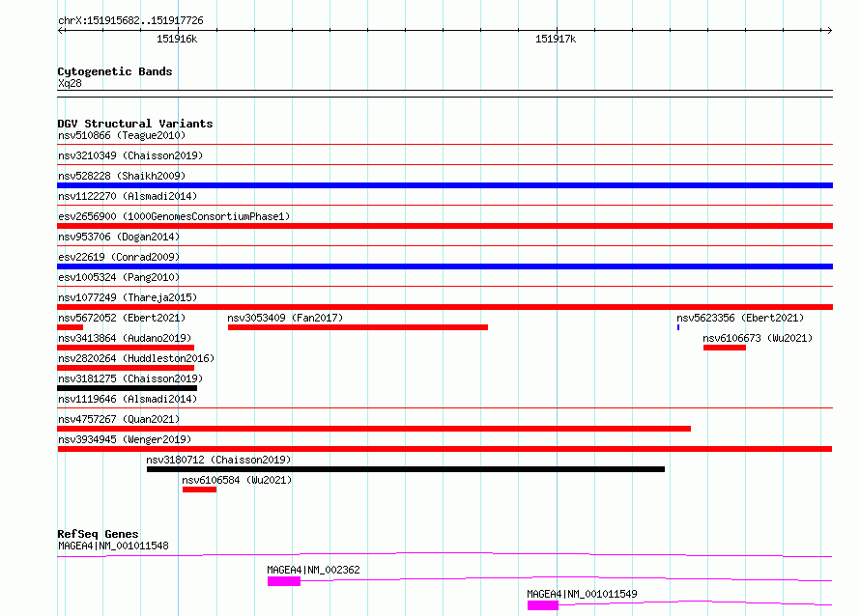Open nsv4757267 (Quan2021) variant label

119,419
